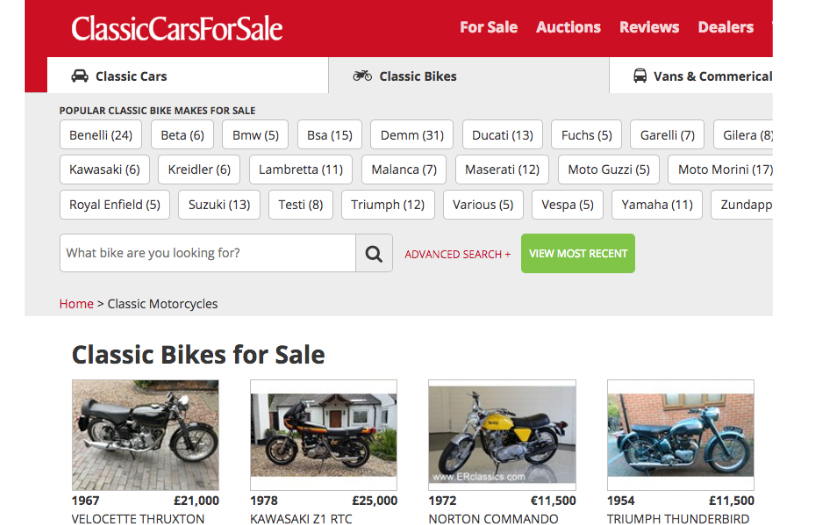Image resolution: width=825 pixels, height=525 pixels.
Task: Open the Kawasaki Z1 RTC photo
Action: [324, 435]
